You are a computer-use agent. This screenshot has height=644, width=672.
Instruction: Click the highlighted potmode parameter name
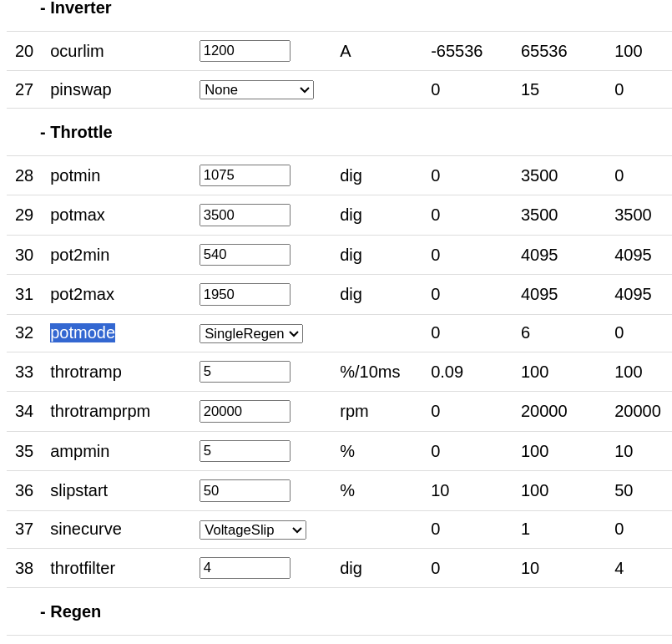83,332
